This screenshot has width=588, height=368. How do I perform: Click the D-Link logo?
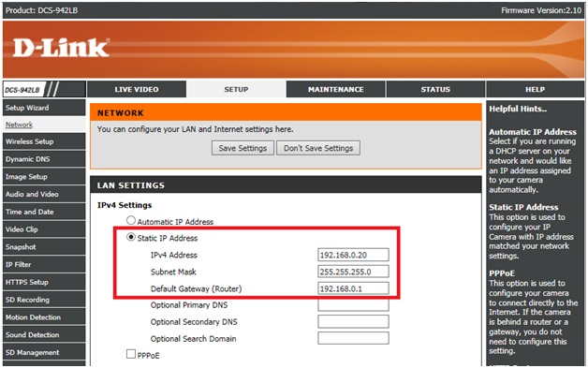tap(61, 48)
